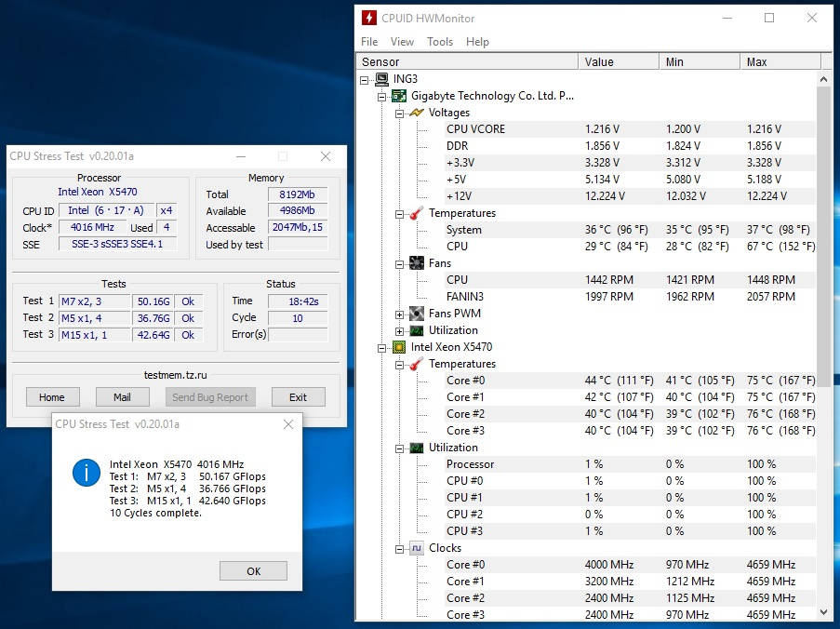Click the Value column header

[619, 61]
